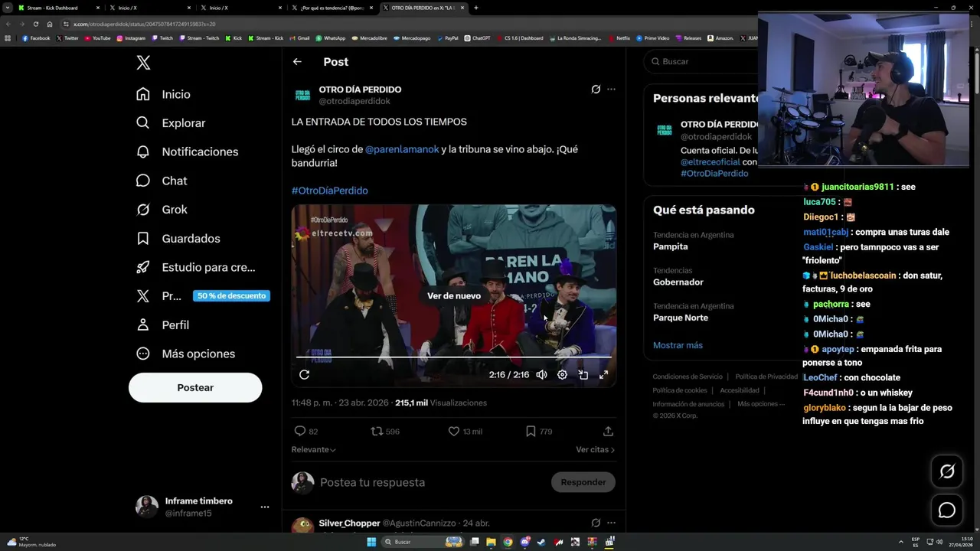The height and width of the screenshot is (551, 980).
Task: Open Política de cookies footer link
Action: (x=680, y=390)
